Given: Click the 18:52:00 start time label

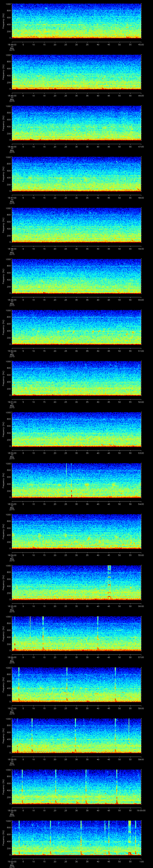Looking at the screenshot, I should click(x=12, y=453).
